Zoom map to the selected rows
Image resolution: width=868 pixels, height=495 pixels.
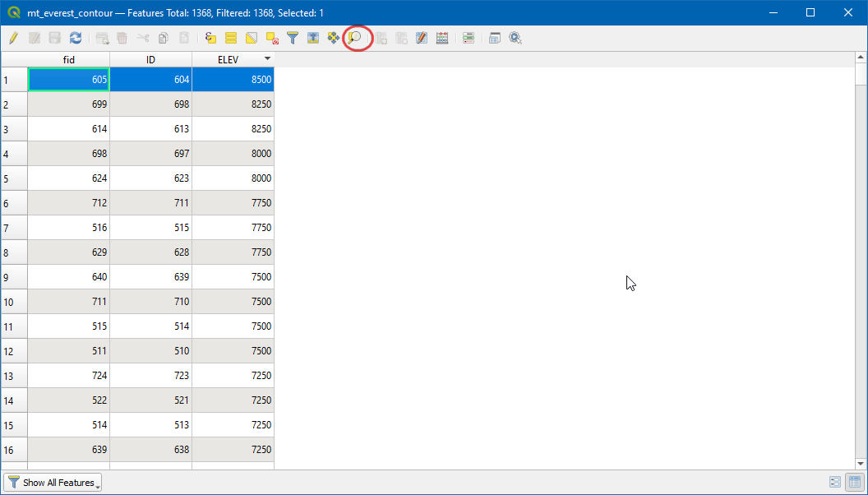[x=355, y=38]
